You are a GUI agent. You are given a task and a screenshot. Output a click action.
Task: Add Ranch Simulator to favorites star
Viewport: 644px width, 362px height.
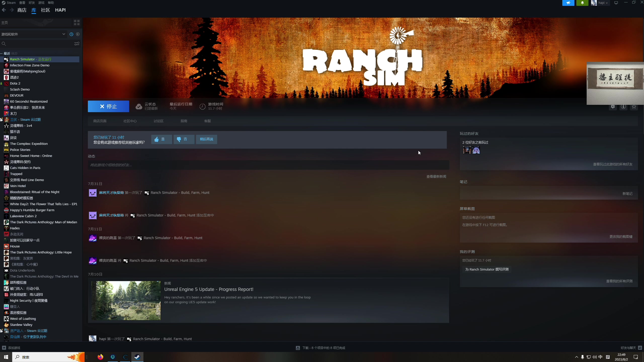pos(634,107)
